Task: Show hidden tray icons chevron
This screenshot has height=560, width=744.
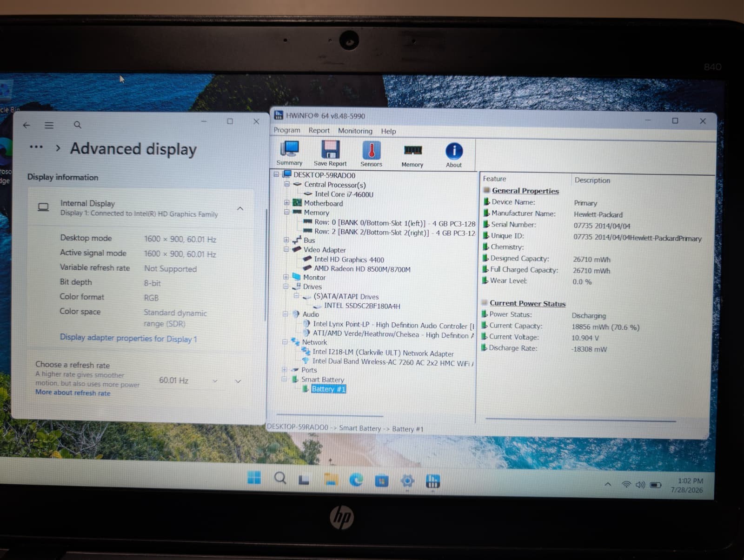Action: click(607, 484)
